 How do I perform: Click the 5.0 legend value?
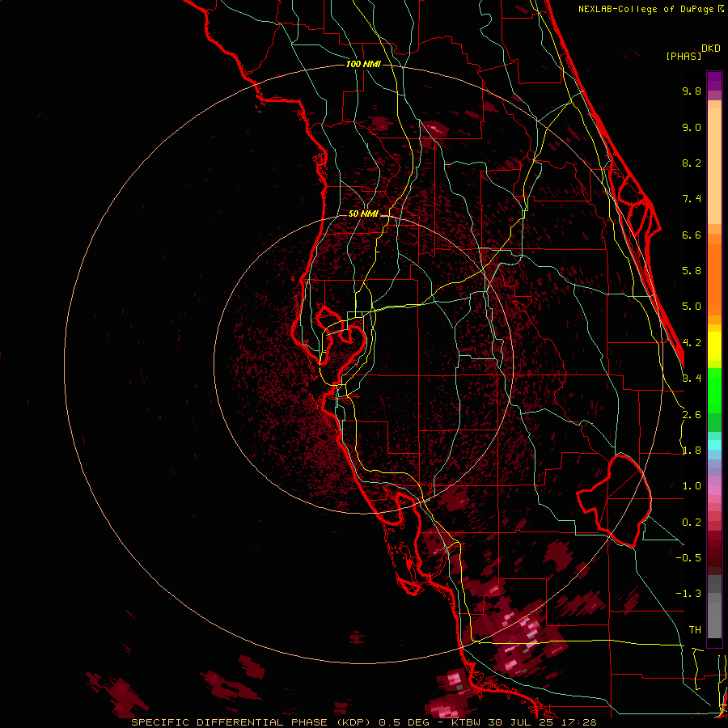(x=692, y=307)
